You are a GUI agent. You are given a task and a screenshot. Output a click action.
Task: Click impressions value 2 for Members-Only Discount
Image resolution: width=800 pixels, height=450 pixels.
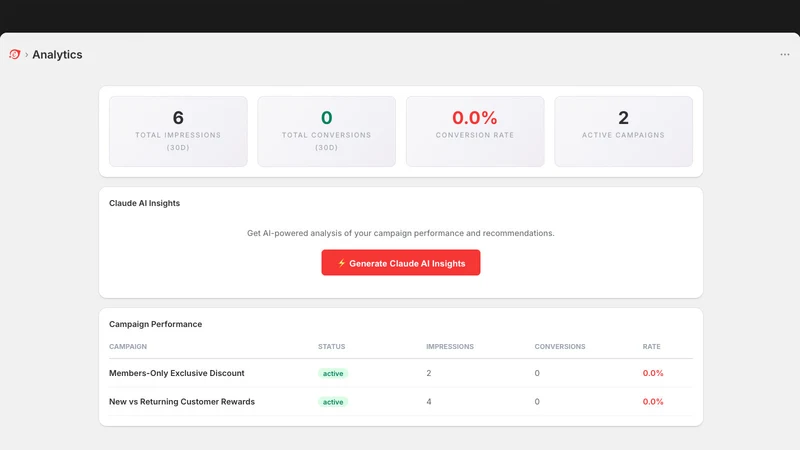pos(429,373)
